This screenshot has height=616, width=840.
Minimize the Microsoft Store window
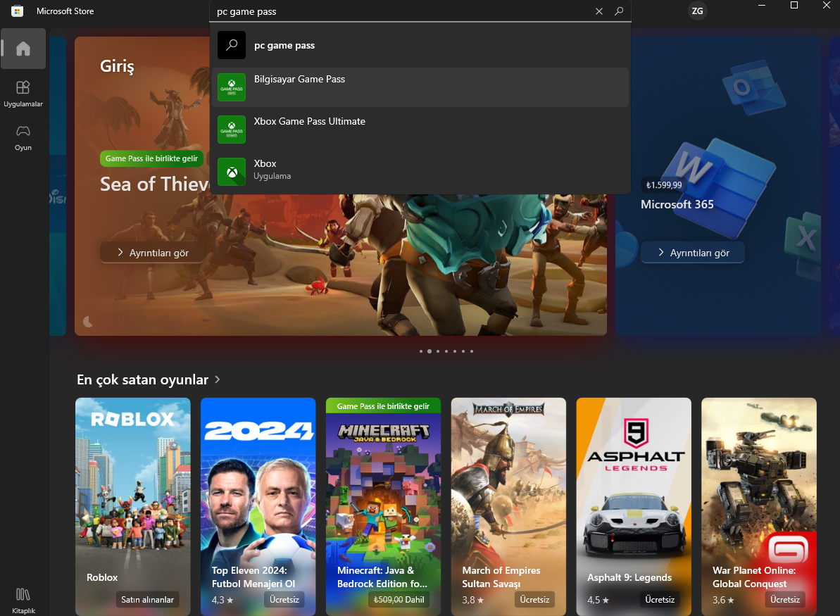[x=762, y=6]
